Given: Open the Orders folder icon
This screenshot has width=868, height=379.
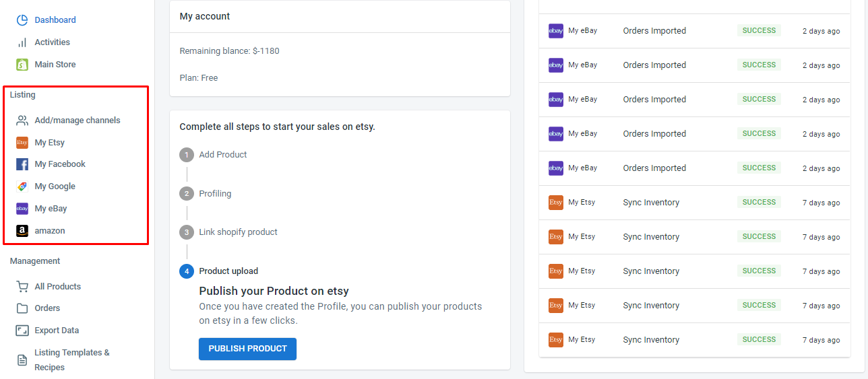Looking at the screenshot, I should [x=22, y=308].
